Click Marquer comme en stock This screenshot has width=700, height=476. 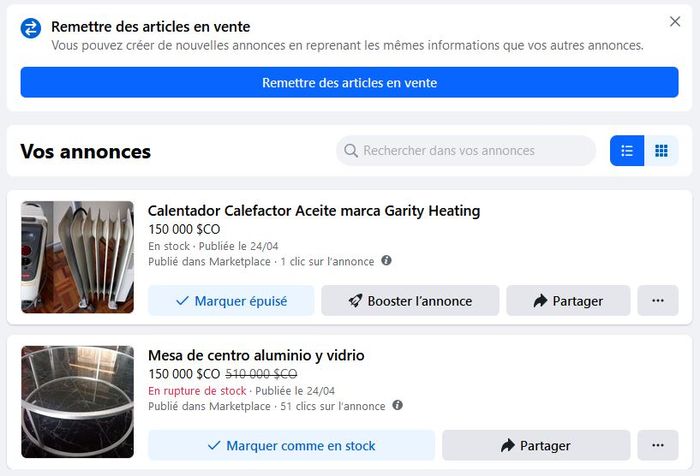pos(292,446)
